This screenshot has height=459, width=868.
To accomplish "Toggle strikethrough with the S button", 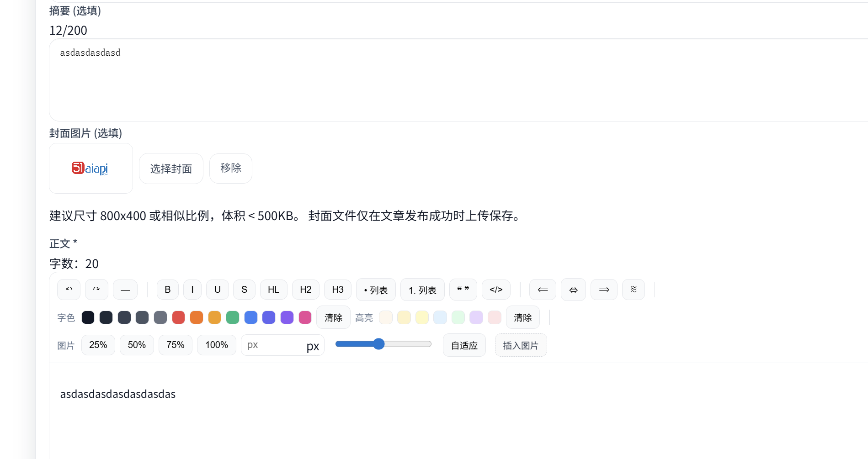I will pyautogui.click(x=245, y=290).
